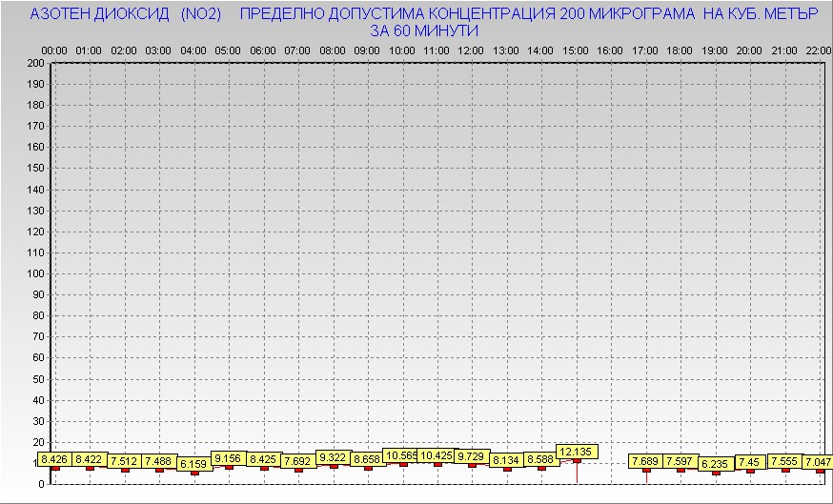Click the 00:00 time axis label

click(54, 50)
